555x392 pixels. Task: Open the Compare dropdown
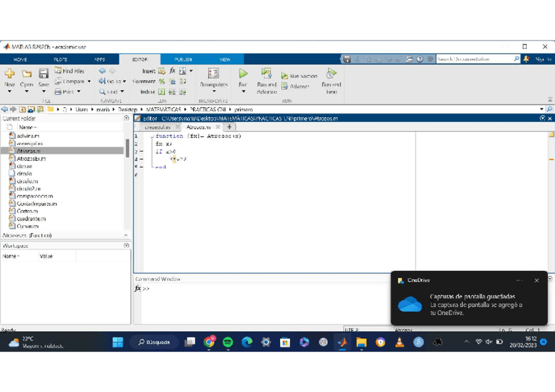pos(73,81)
